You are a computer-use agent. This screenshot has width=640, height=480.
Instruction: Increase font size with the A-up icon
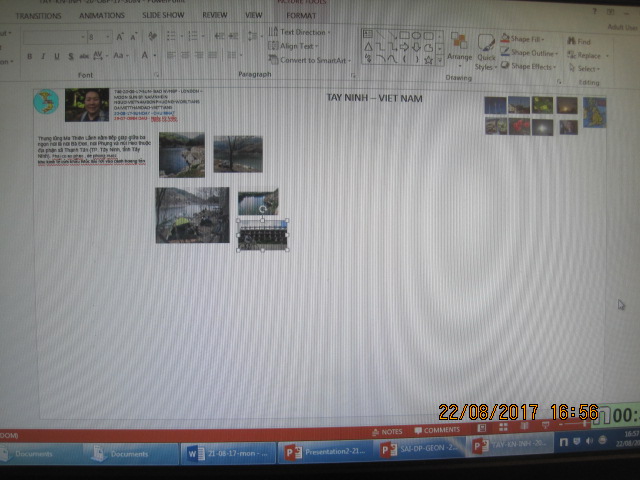pos(120,37)
